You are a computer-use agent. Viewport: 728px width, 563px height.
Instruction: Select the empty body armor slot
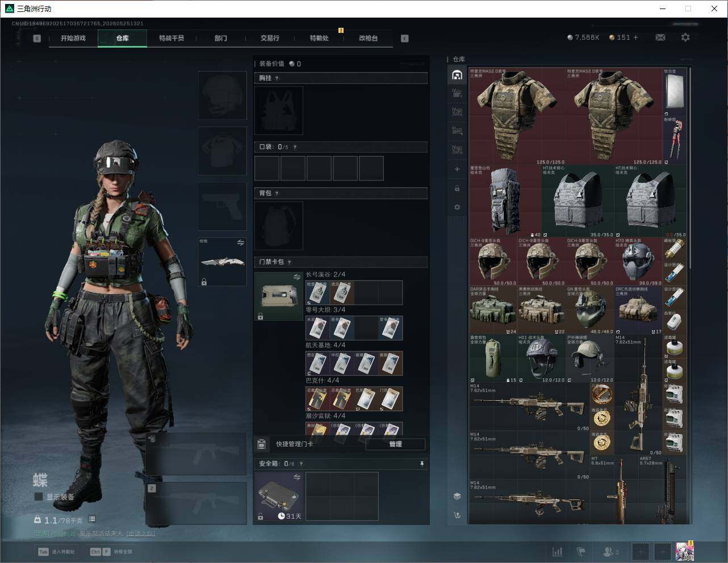pos(222,151)
